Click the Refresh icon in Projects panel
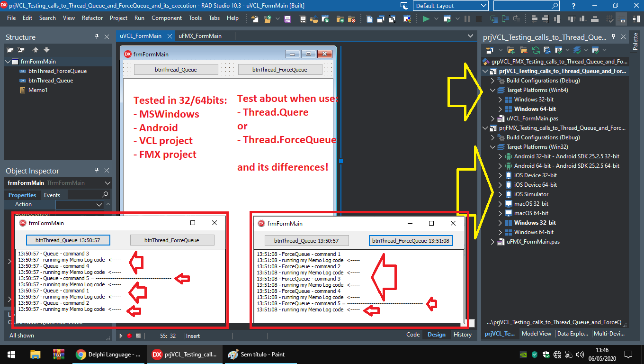 (x=536, y=50)
